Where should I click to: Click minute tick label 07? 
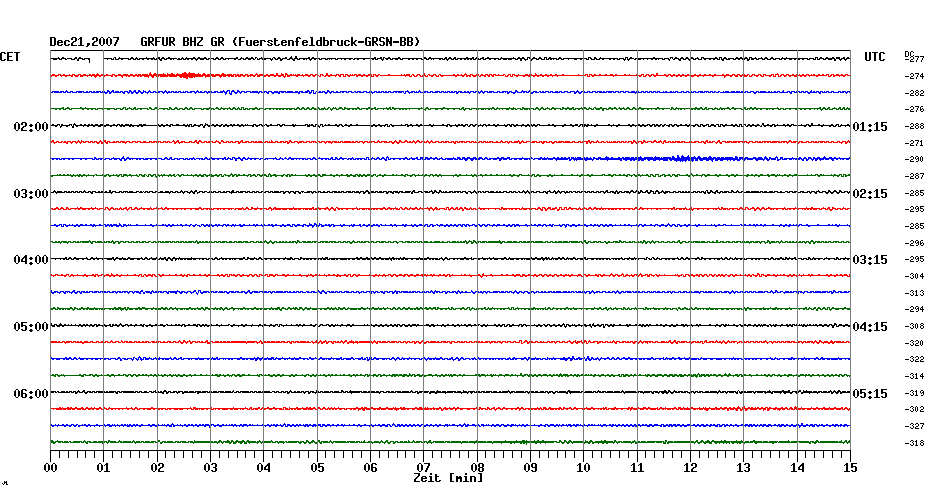(423, 468)
